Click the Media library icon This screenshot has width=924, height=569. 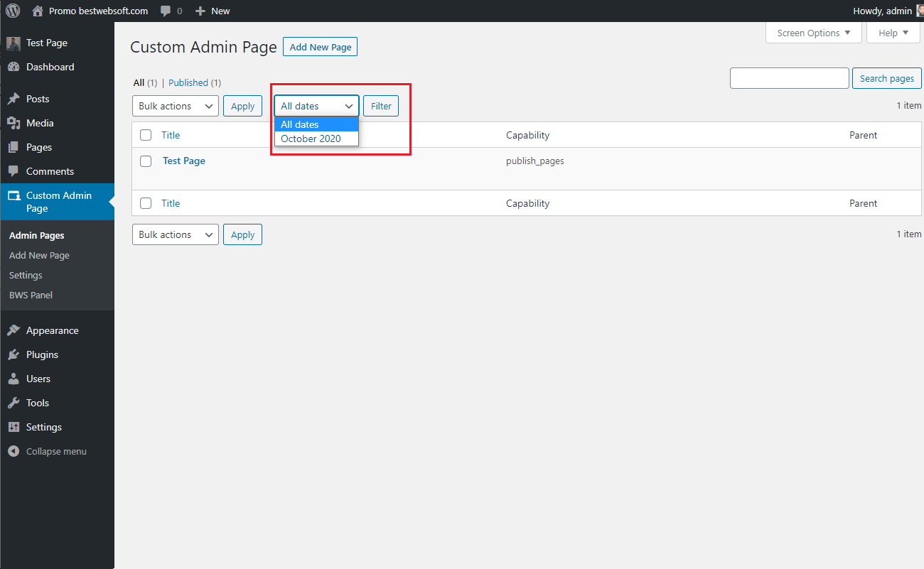pos(14,123)
